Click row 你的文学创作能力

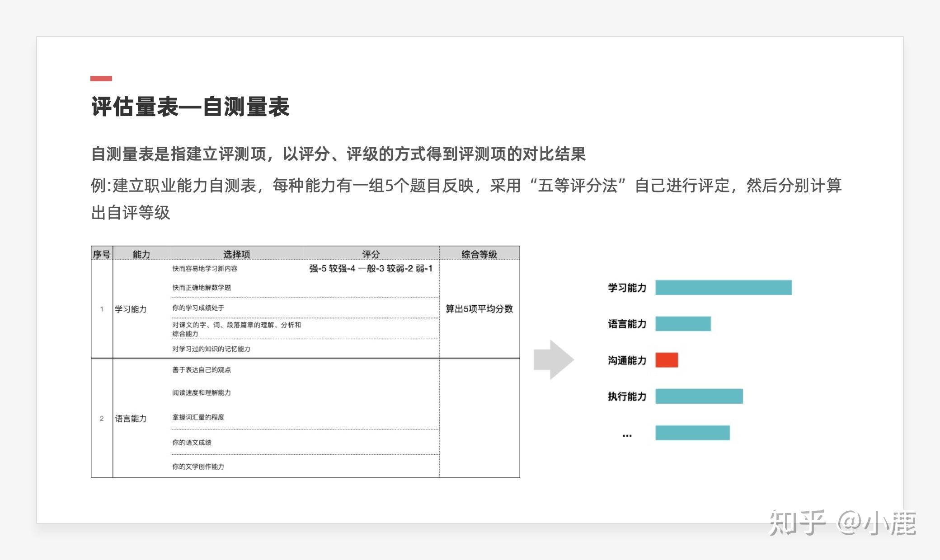point(198,467)
